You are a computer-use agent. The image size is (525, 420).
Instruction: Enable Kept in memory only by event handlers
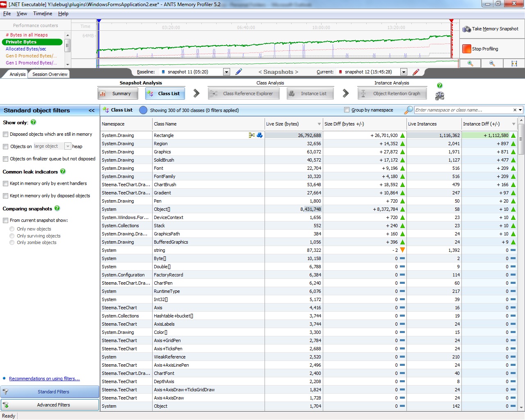click(6, 183)
